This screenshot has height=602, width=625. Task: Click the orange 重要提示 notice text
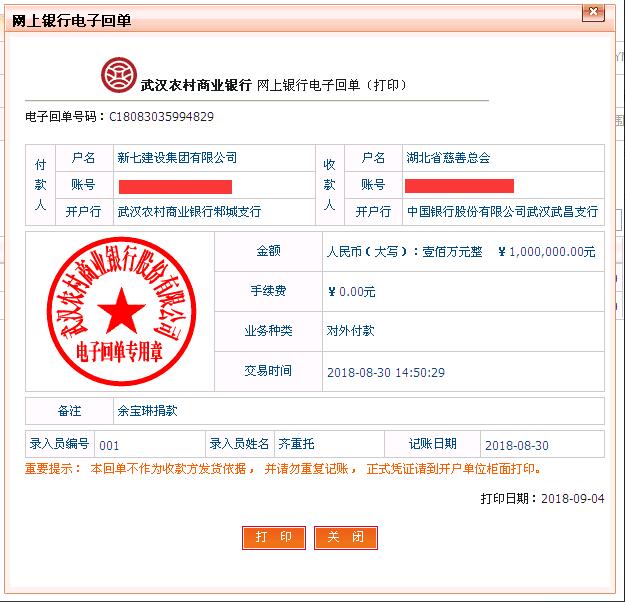point(283,469)
